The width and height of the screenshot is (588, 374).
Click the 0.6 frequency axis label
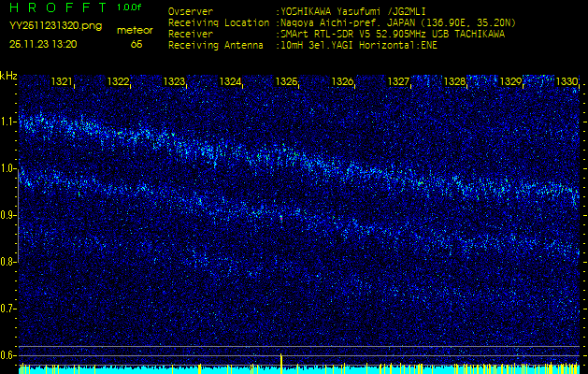[x=8, y=355]
